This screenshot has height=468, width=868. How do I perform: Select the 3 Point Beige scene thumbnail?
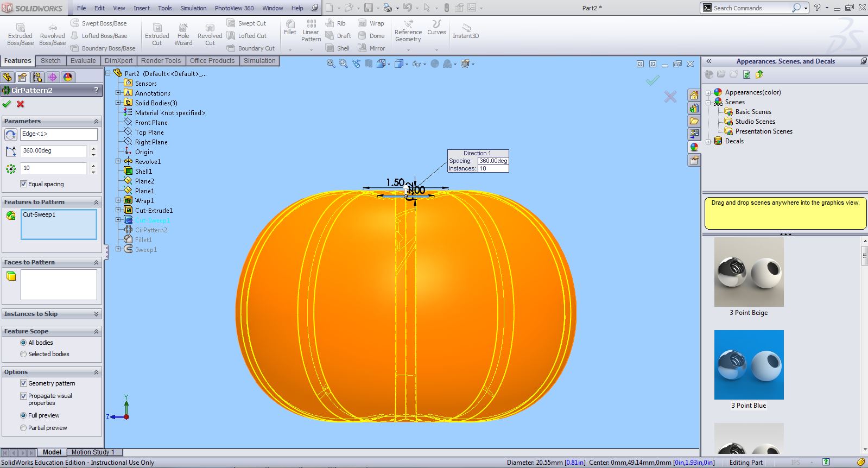click(x=749, y=272)
